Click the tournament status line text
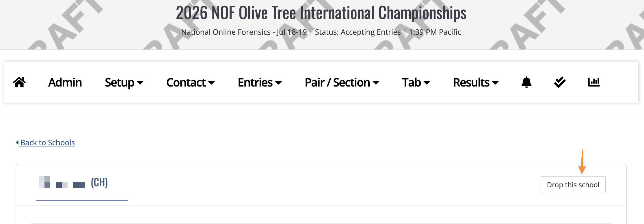 [x=321, y=32]
